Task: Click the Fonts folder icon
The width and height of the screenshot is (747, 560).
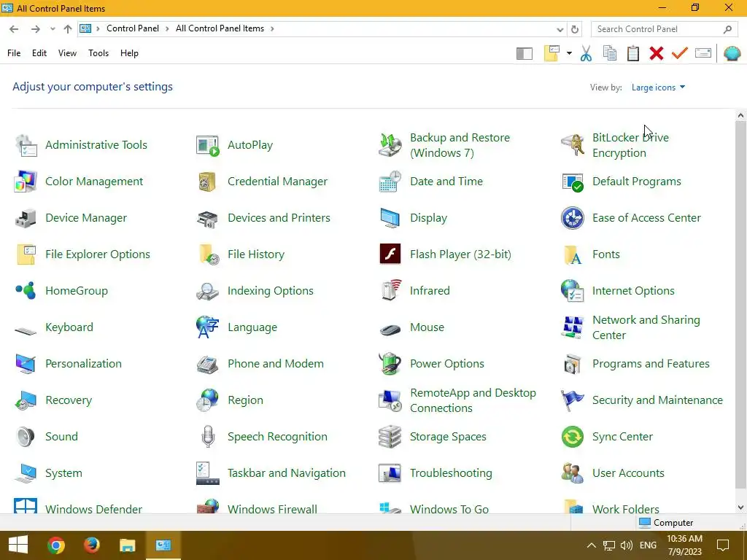Action: point(572,254)
